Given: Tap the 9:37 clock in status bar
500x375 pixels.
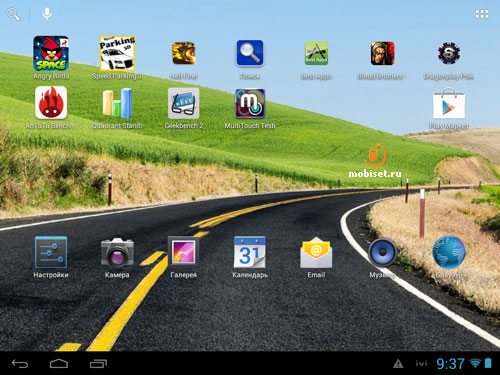Looking at the screenshot, I should tap(450, 364).
